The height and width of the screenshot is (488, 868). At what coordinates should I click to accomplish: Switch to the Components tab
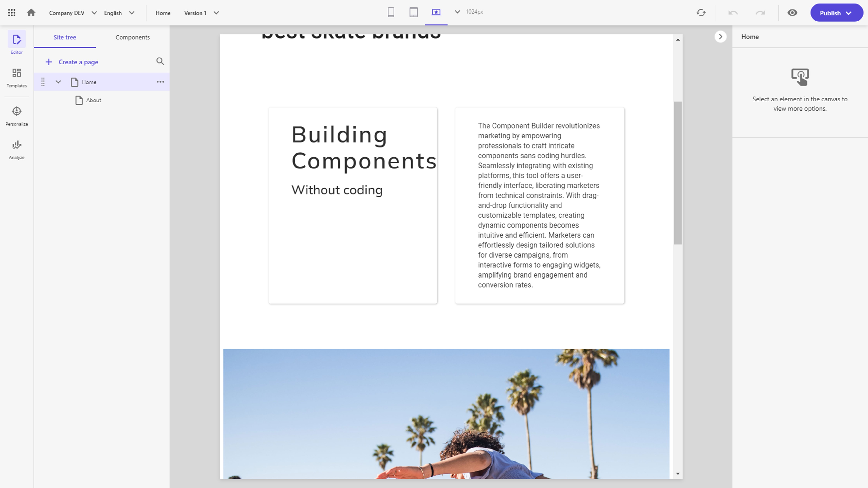[132, 37]
